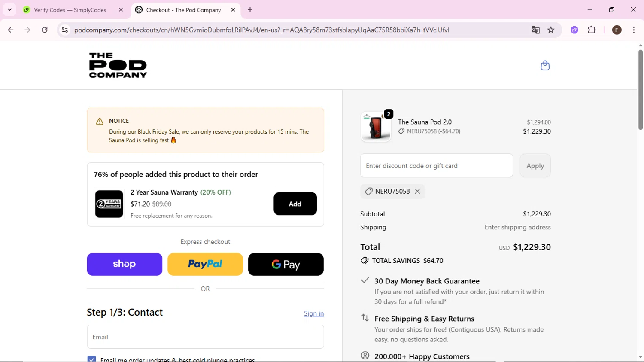This screenshot has height=362, width=644.
Task: Click The Pod Company logo
Action: point(118,65)
